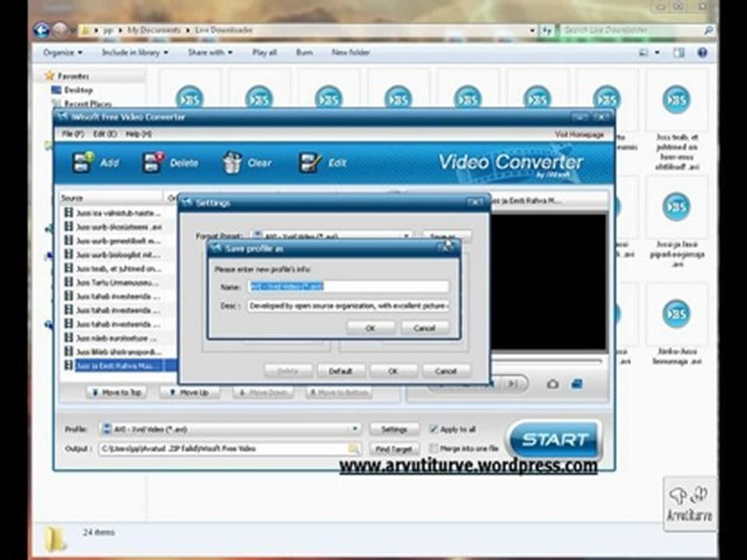
Task: Open the Format Preset dropdown in Settings
Action: [406, 236]
